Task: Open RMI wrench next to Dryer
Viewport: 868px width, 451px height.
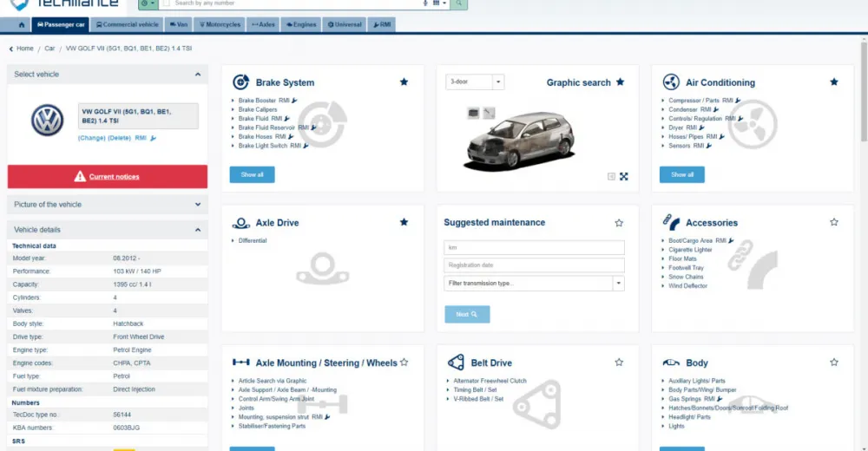Action: 701,127
